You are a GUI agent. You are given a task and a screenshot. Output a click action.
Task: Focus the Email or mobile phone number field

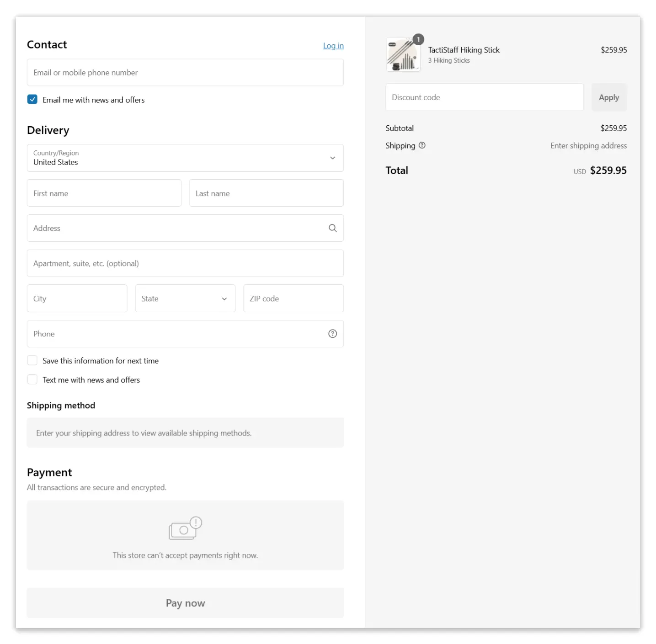tap(185, 73)
